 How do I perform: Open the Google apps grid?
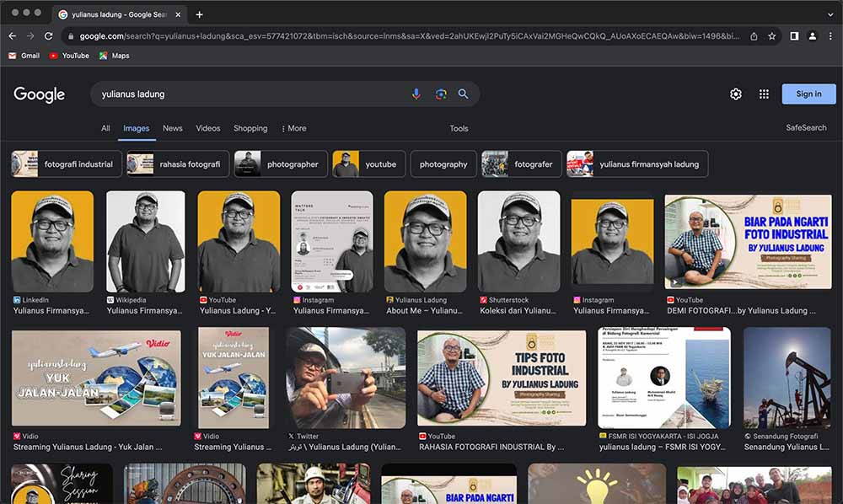click(764, 94)
